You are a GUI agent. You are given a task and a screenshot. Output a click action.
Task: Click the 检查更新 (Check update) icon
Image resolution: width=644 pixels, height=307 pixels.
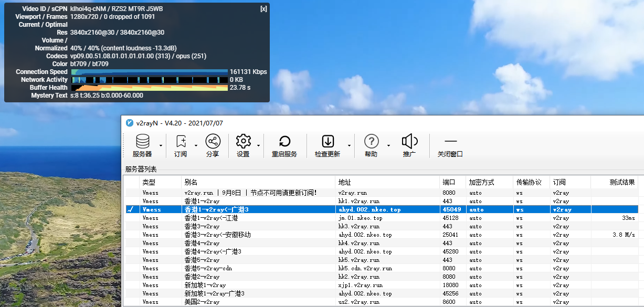point(328,146)
